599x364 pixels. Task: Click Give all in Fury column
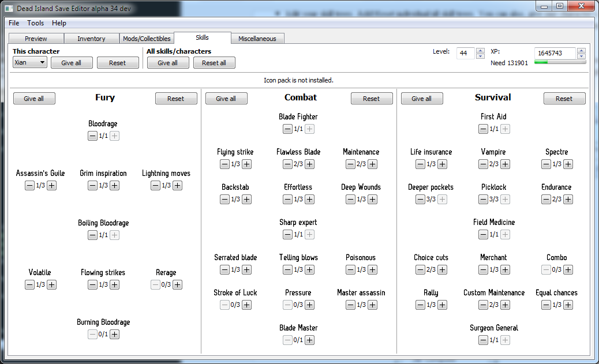coord(33,99)
